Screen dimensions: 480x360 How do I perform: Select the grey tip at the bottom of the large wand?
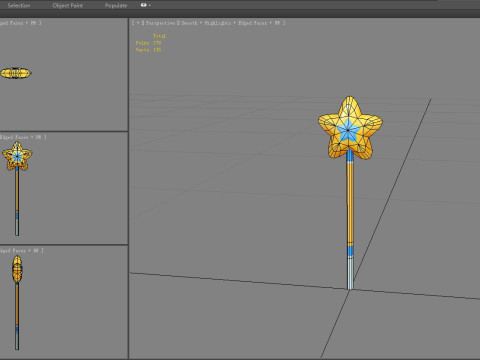350,273
